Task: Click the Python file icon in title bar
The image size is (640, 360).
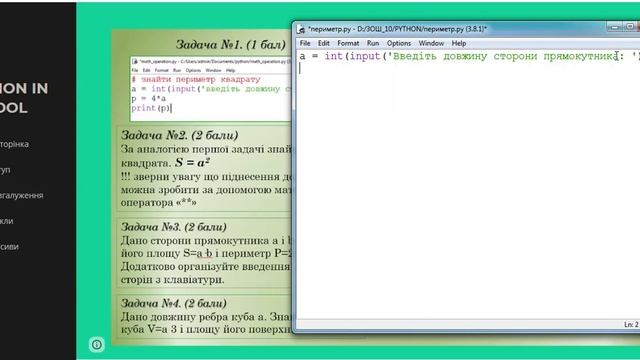Action: (x=301, y=29)
